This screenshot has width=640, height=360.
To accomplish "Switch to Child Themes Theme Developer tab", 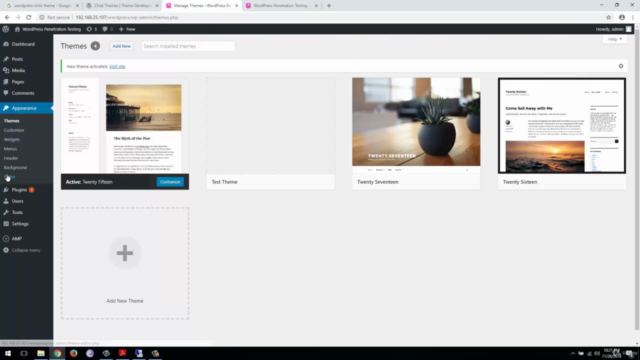I will [122, 6].
